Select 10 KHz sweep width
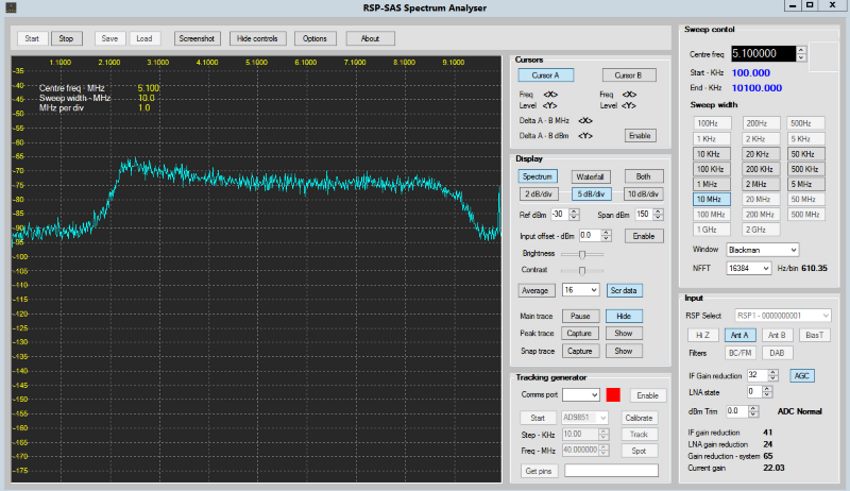850x491 pixels. tap(711, 154)
